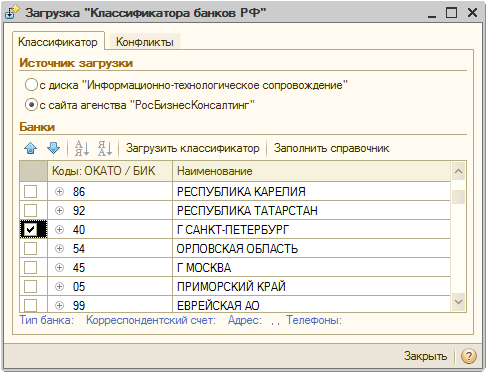Check the Г МОСКВА row checkbox
This screenshot has height=372, width=486.
[x=30, y=267]
